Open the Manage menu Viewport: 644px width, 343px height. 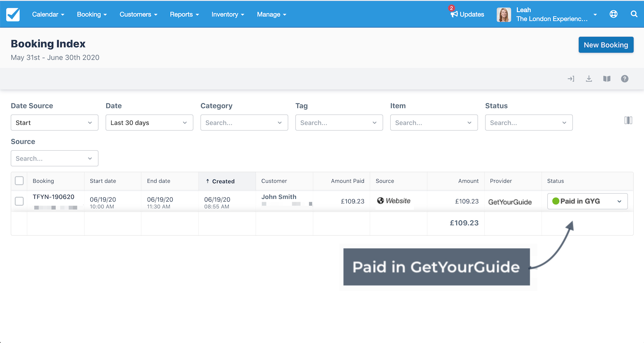[x=271, y=14]
